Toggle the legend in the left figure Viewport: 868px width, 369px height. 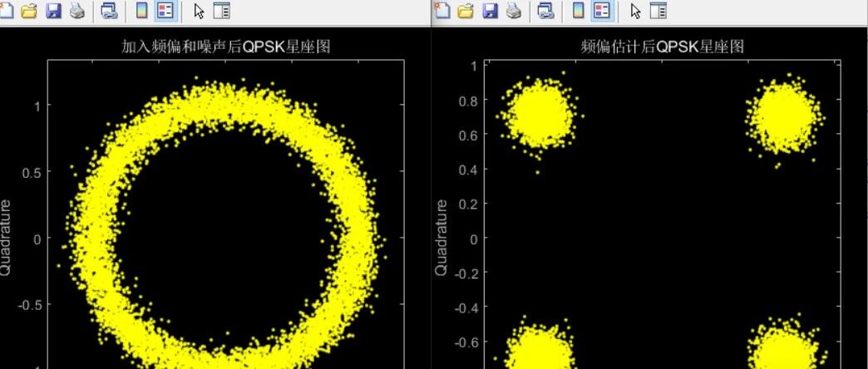[165, 11]
